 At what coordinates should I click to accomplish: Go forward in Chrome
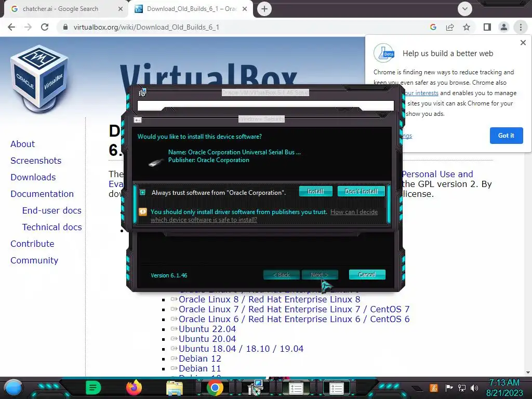tap(28, 27)
